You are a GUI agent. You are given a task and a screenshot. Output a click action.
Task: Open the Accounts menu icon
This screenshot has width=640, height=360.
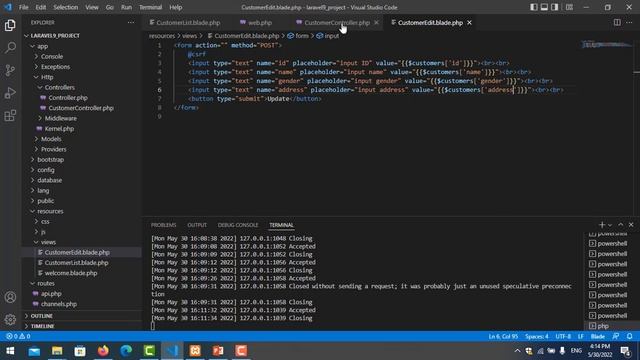pos(10,297)
